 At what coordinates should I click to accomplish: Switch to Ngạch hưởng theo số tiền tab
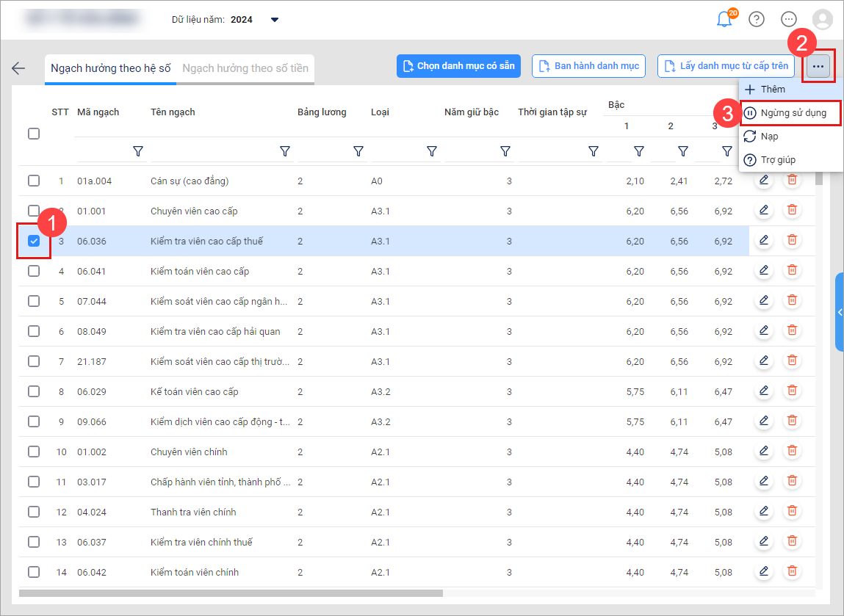[x=245, y=68]
